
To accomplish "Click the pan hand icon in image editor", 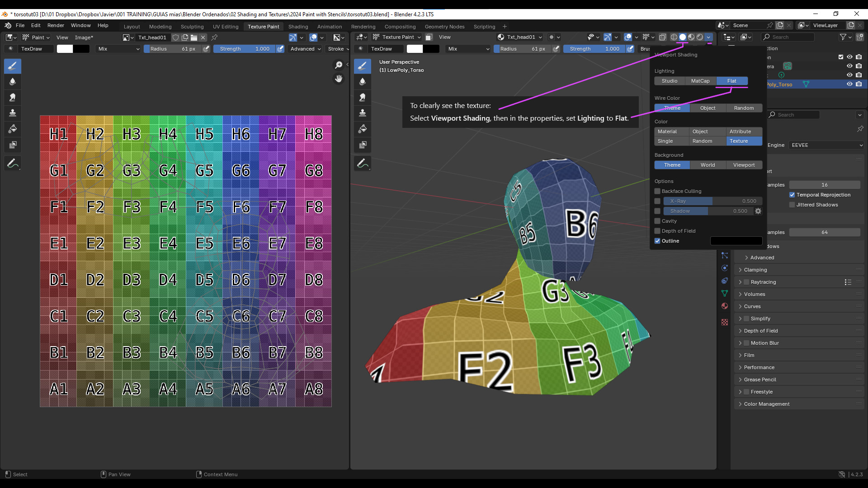I will (x=339, y=79).
